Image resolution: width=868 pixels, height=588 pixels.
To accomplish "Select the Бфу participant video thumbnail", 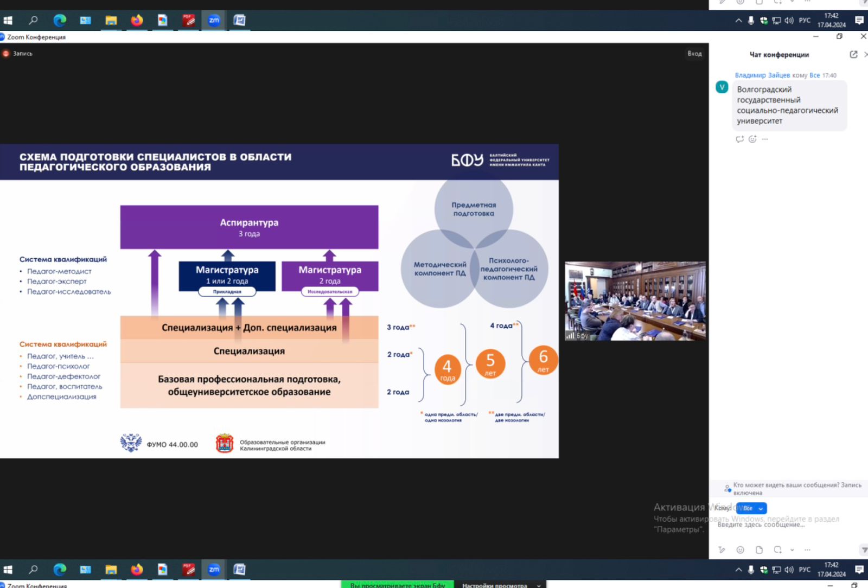I will point(635,301).
